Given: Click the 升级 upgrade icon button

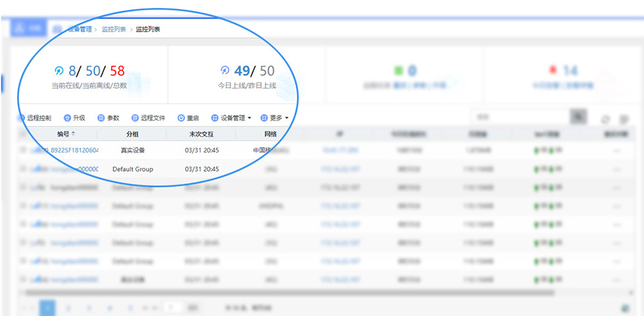Looking at the screenshot, I should tap(74, 118).
